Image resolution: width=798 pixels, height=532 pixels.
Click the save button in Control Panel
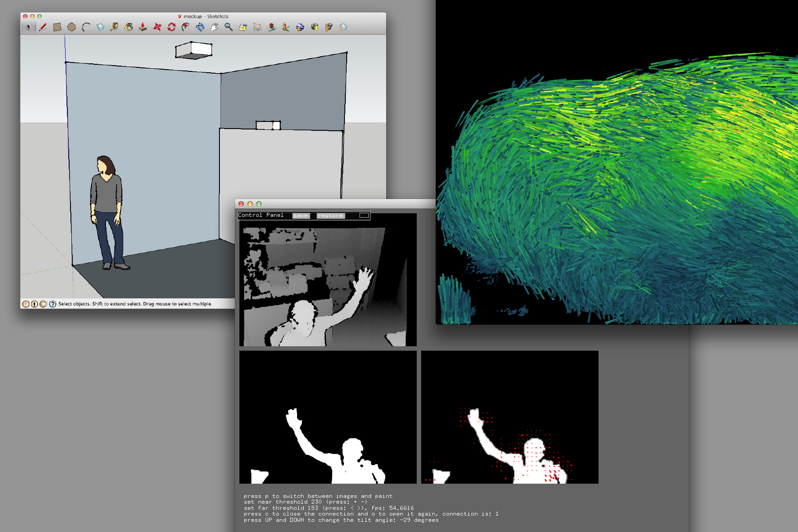(301, 215)
